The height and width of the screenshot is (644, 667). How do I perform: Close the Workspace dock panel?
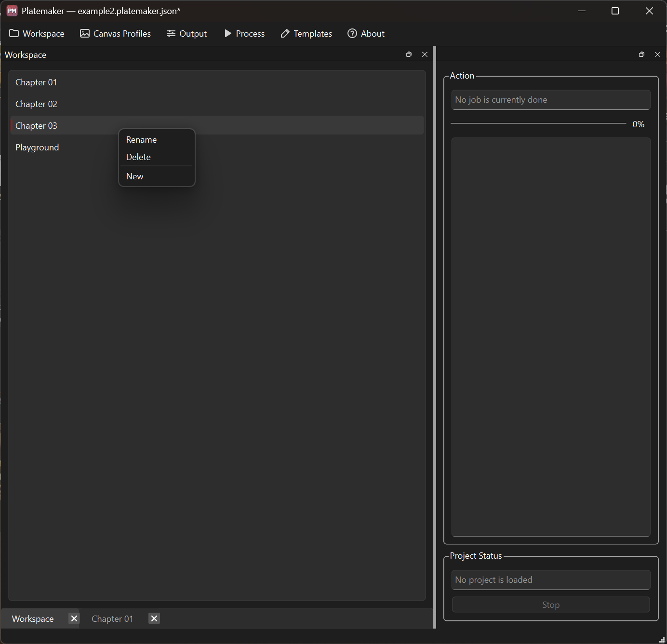[x=425, y=54]
